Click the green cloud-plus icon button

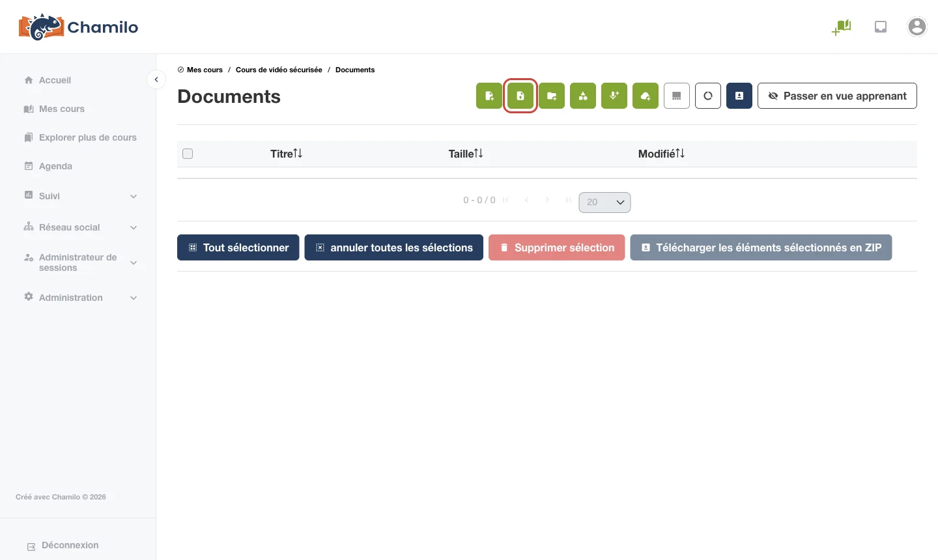(646, 96)
